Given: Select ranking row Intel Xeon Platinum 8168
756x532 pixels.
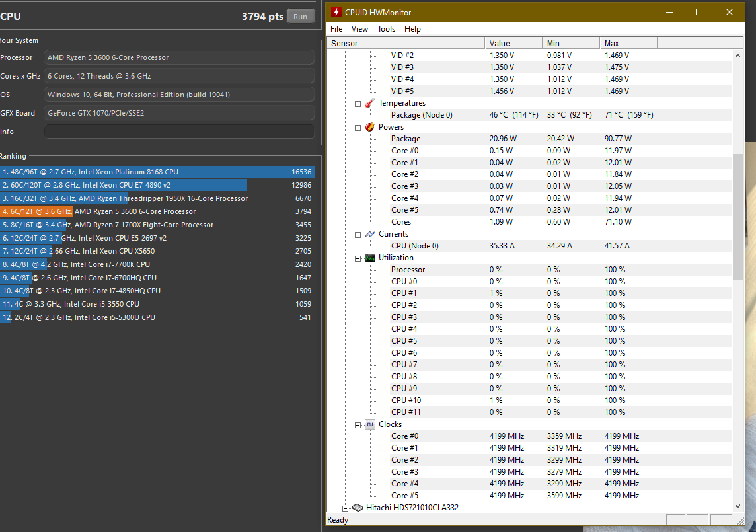Looking at the screenshot, I should point(157,172).
